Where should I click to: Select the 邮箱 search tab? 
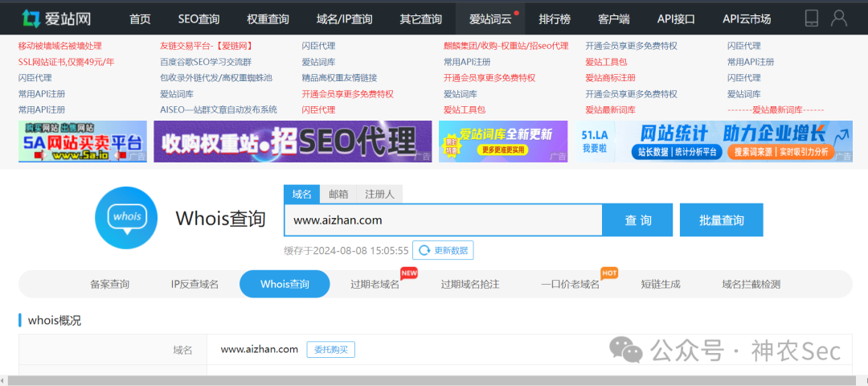pyautogui.click(x=338, y=195)
